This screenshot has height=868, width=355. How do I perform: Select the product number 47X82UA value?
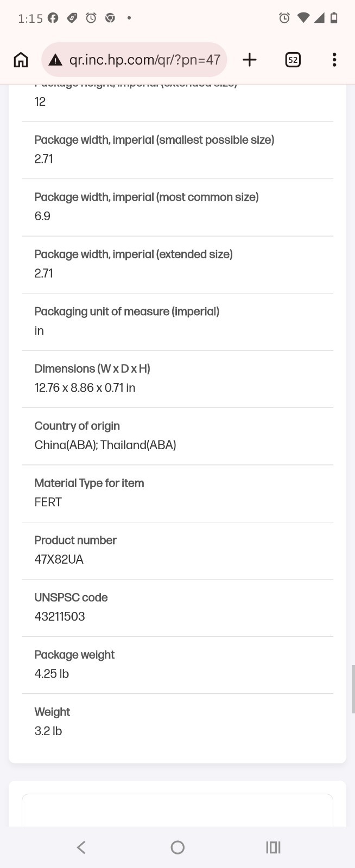[59, 559]
